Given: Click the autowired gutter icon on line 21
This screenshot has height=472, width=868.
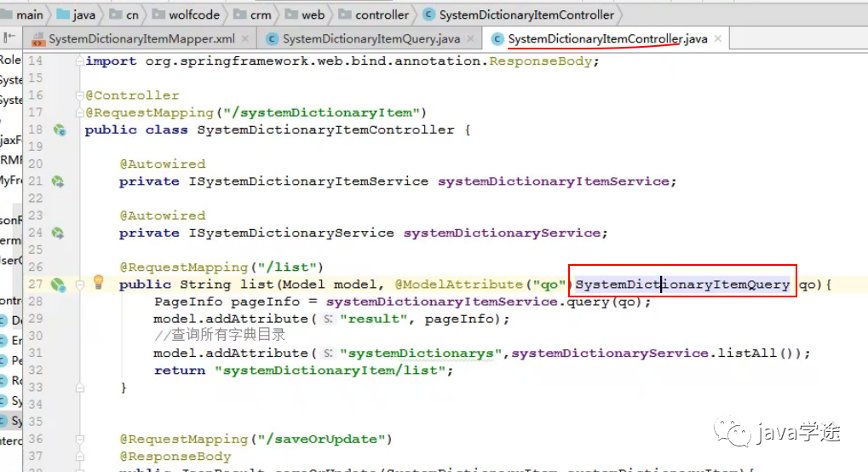Looking at the screenshot, I should point(58,181).
